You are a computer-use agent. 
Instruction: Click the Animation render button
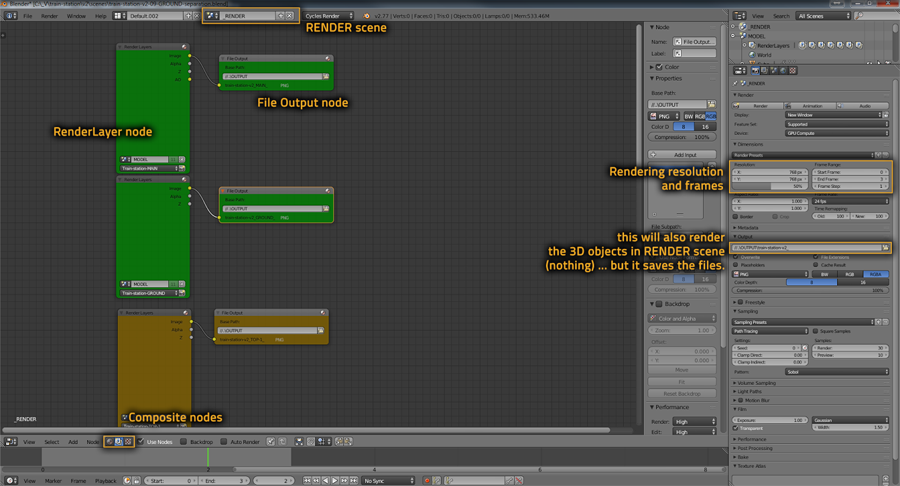pyautogui.click(x=810, y=106)
